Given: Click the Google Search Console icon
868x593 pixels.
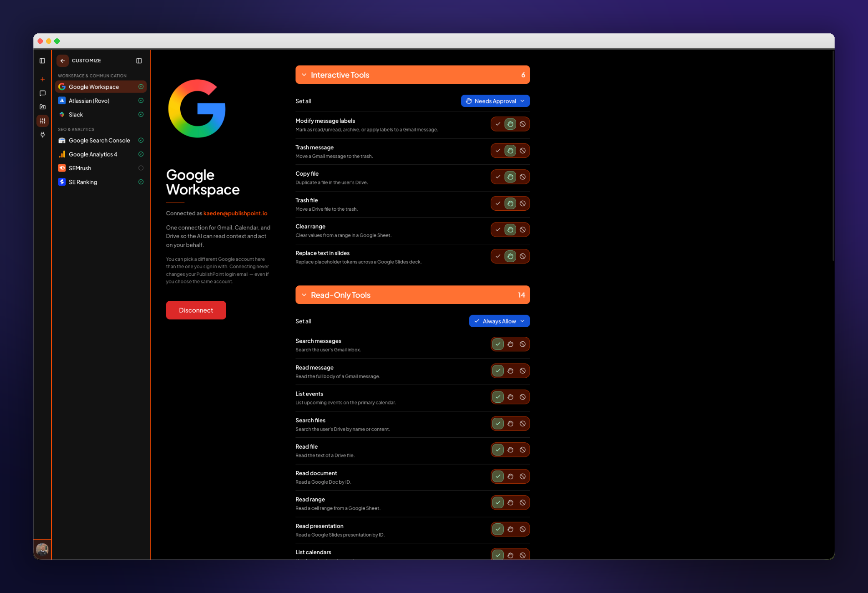Looking at the screenshot, I should point(62,141).
